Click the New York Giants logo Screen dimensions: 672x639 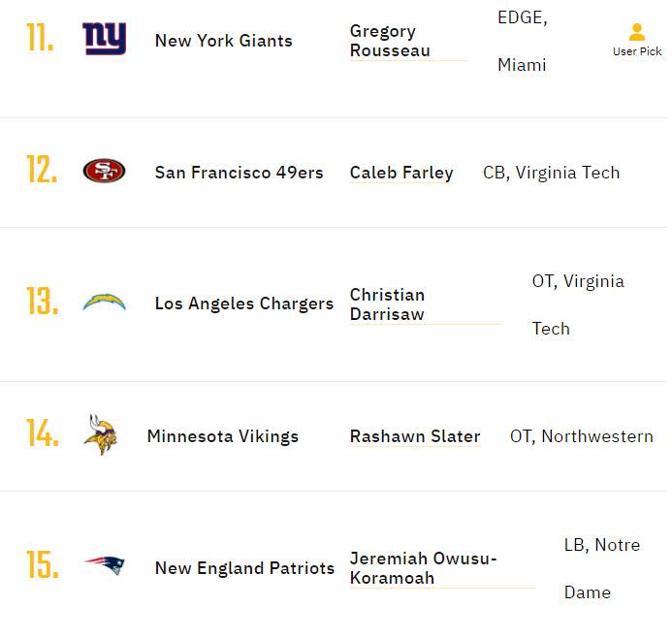click(x=104, y=39)
